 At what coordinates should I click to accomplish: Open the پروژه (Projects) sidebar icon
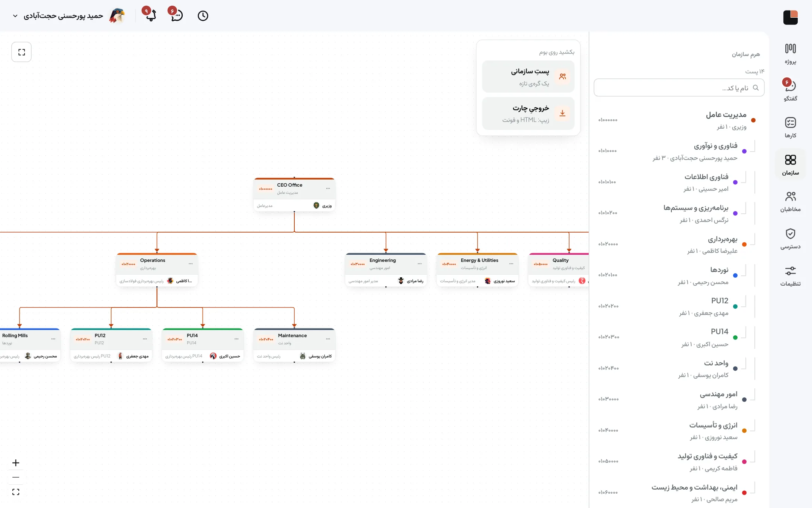pyautogui.click(x=790, y=54)
